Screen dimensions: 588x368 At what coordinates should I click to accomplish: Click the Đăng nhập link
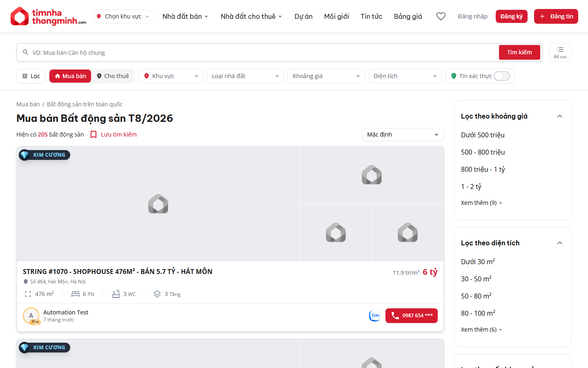click(472, 16)
